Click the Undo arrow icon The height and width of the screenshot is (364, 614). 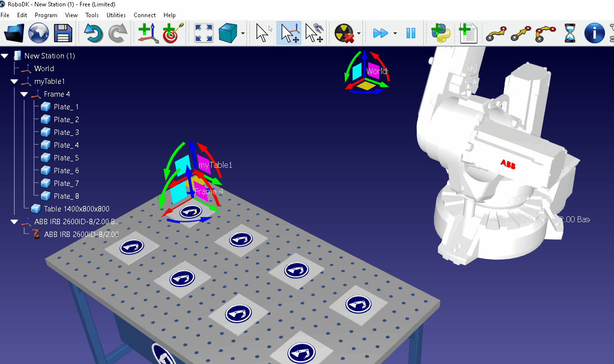tap(93, 33)
